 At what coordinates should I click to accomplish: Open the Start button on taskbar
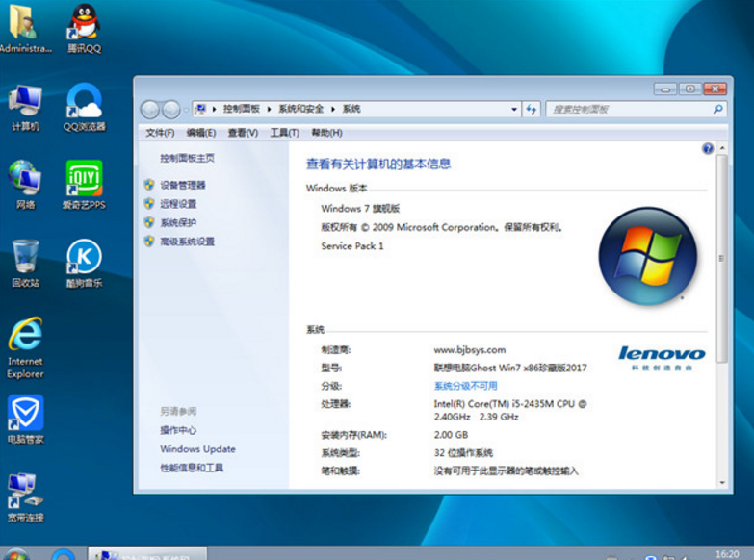click(15, 554)
